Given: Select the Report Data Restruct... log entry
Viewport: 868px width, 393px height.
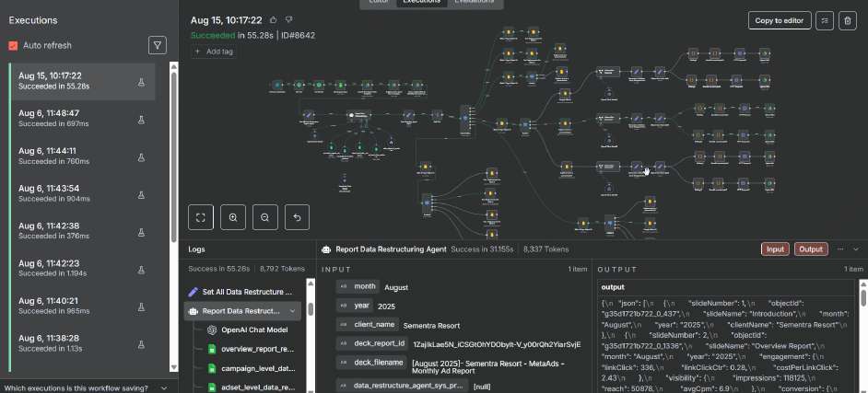Looking at the screenshot, I should (x=242, y=311).
